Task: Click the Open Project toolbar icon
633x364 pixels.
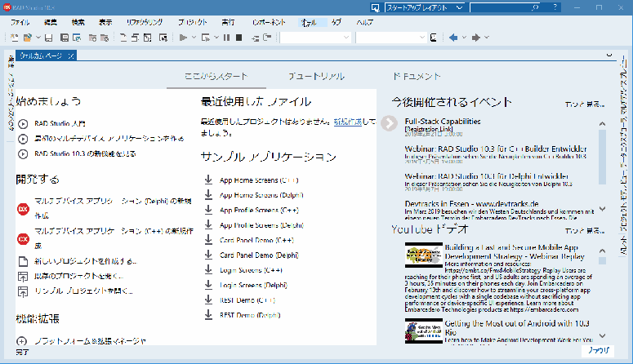Action: [x=77, y=38]
